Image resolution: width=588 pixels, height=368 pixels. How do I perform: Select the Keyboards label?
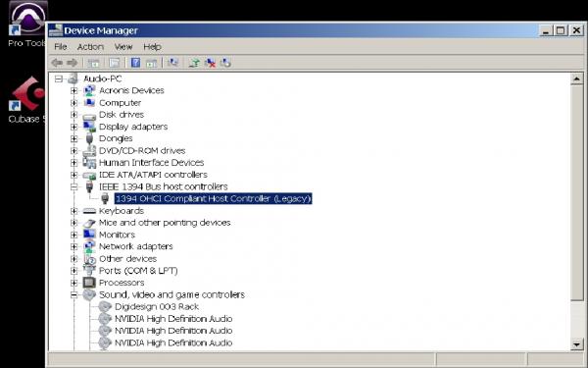pyautogui.click(x=122, y=211)
